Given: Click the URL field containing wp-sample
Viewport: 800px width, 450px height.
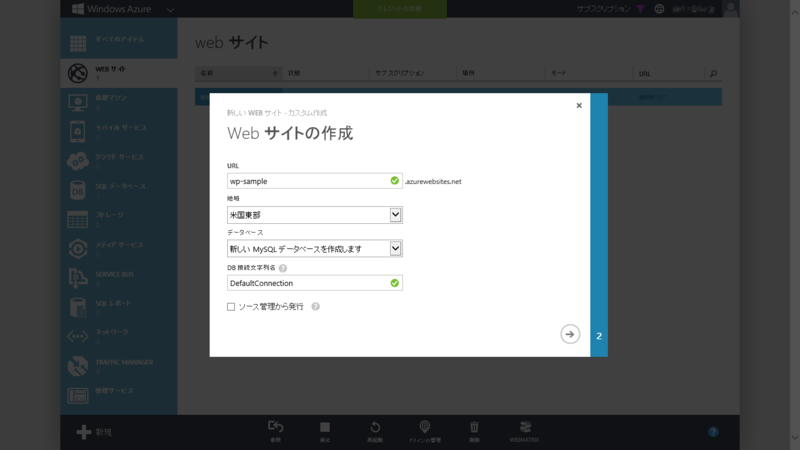Looking at the screenshot, I should pos(315,181).
